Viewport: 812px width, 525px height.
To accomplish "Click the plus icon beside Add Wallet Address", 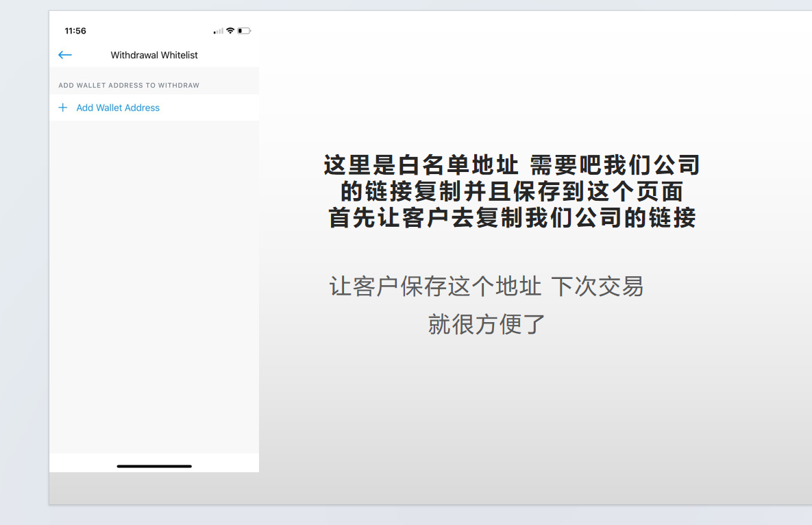I will point(63,108).
